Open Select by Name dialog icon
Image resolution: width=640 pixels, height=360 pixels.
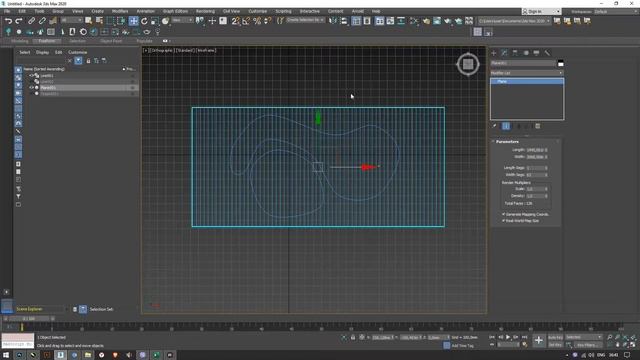99,21
